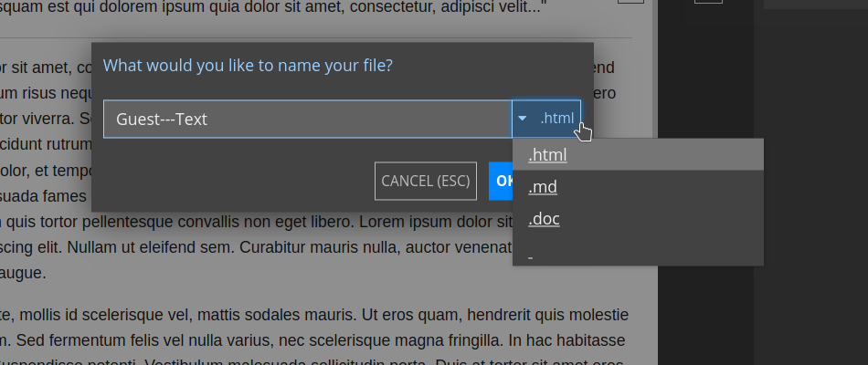This screenshot has width=868, height=365.
Task: Open the .html file extension dropdown
Action: click(x=546, y=119)
